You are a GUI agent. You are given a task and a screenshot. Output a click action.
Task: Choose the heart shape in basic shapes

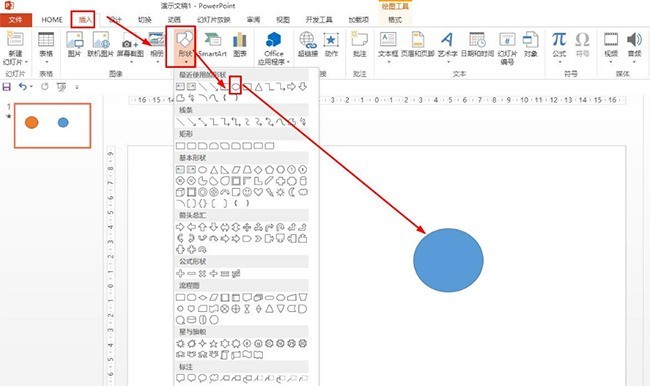(x=258, y=192)
